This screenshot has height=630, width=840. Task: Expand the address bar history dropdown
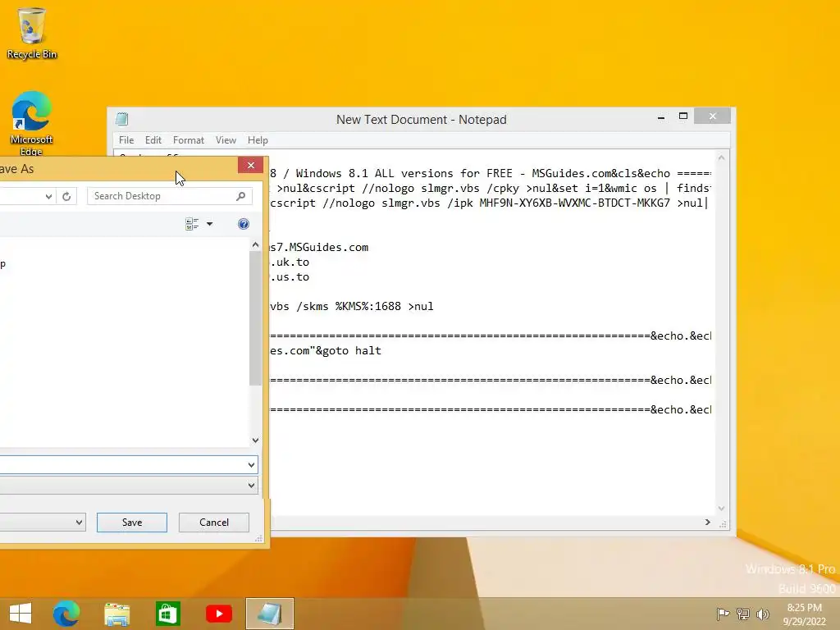click(x=48, y=196)
